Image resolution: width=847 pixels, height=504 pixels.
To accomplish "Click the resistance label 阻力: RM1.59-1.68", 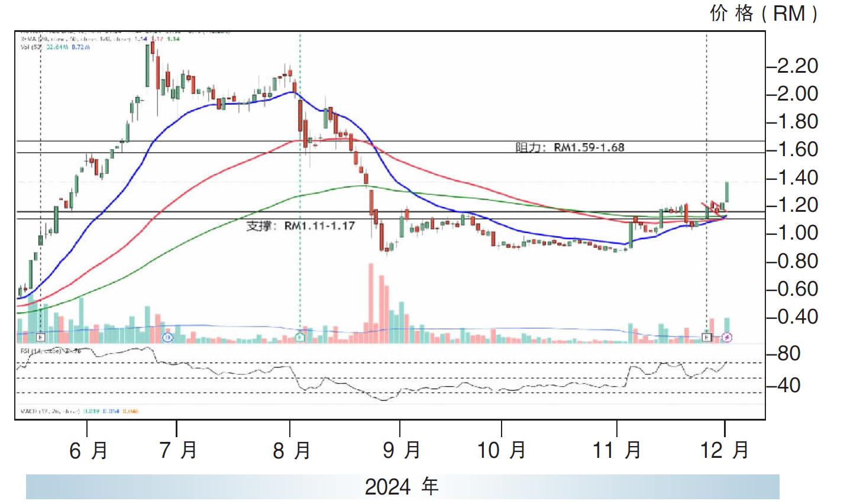I will click(570, 147).
